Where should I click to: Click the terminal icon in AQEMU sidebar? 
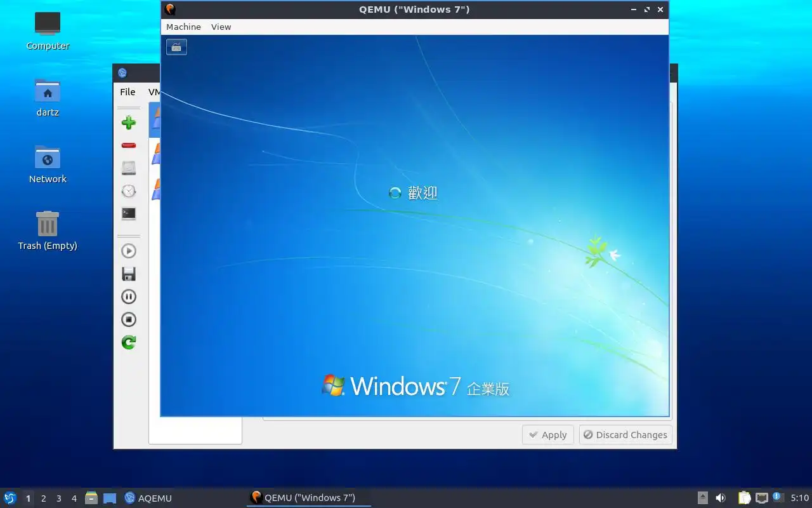coord(129,214)
